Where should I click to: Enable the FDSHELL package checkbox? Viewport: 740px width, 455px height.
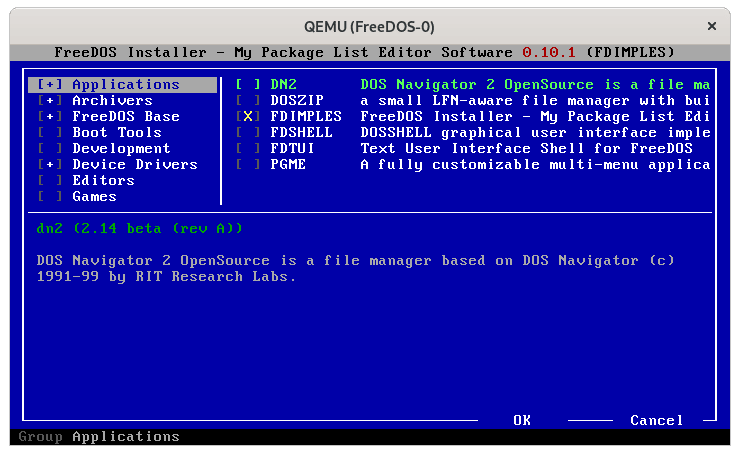coord(247,133)
